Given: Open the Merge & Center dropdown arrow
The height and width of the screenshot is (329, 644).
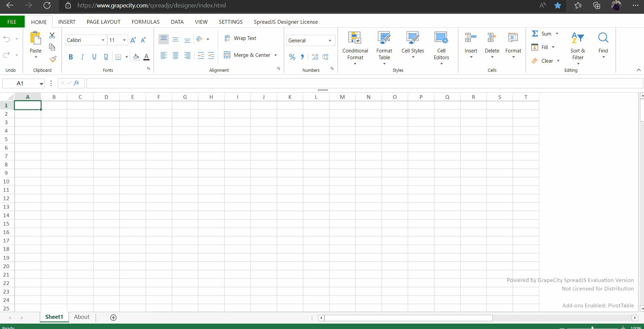Looking at the screenshot, I should coord(276,55).
